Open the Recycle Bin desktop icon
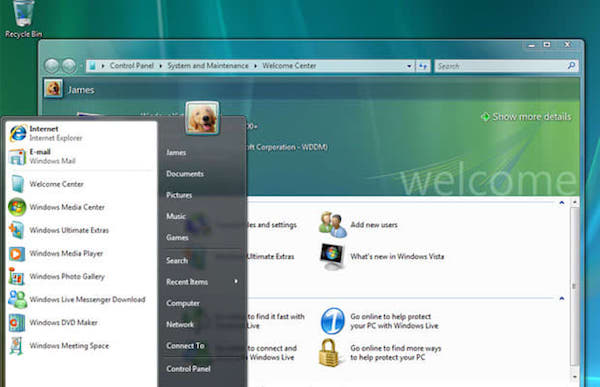Image resolution: width=600 pixels, height=387 pixels. pos(23,19)
